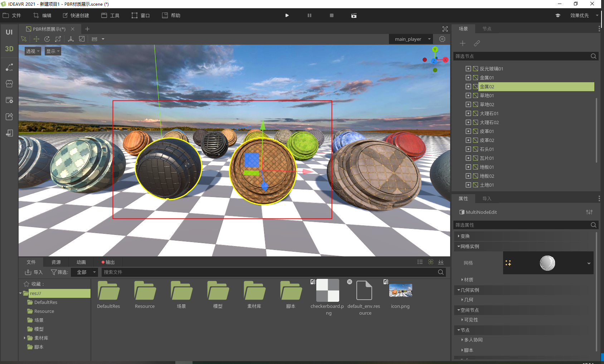This screenshot has width=604, height=364.
Task: Click the link node chain icon
Action: tap(477, 43)
